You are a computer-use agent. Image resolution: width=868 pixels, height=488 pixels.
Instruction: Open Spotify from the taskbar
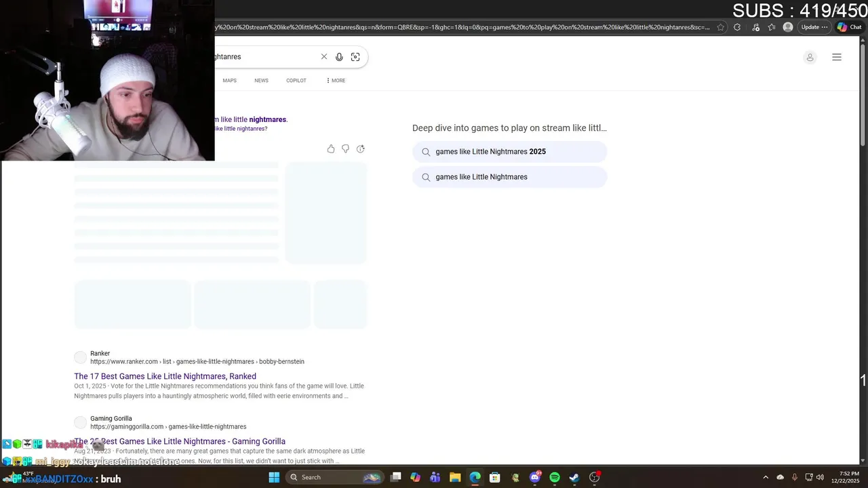pos(555,477)
